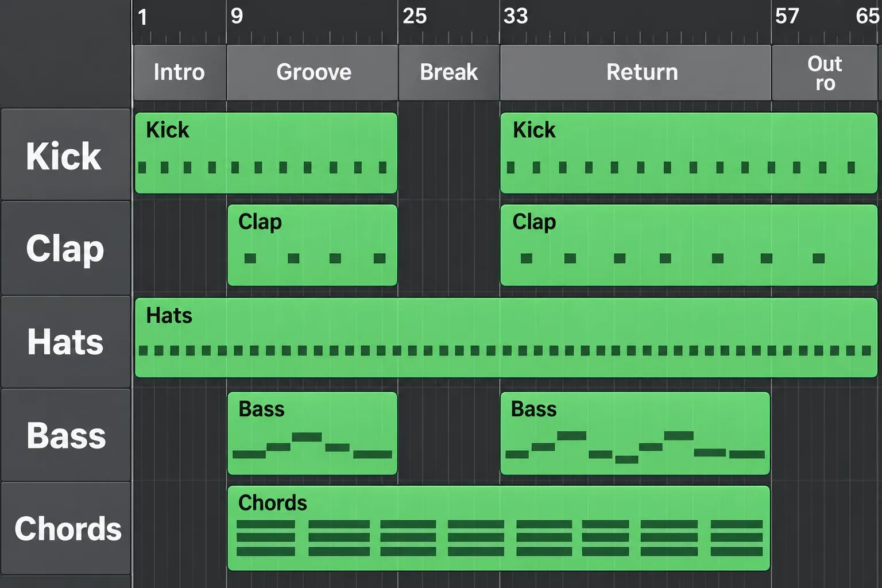Select the Clap clip starting at bar 33
The width and height of the screenshot is (882, 588).
(689, 245)
